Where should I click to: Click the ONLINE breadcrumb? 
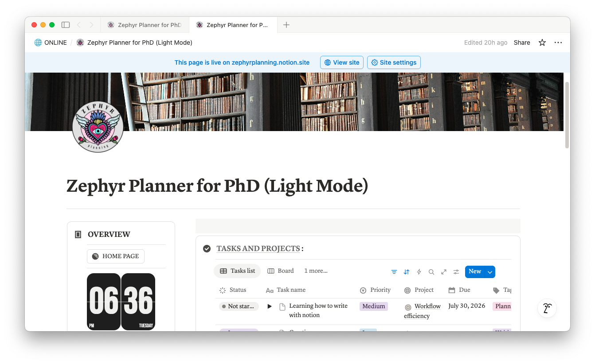click(51, 43)
